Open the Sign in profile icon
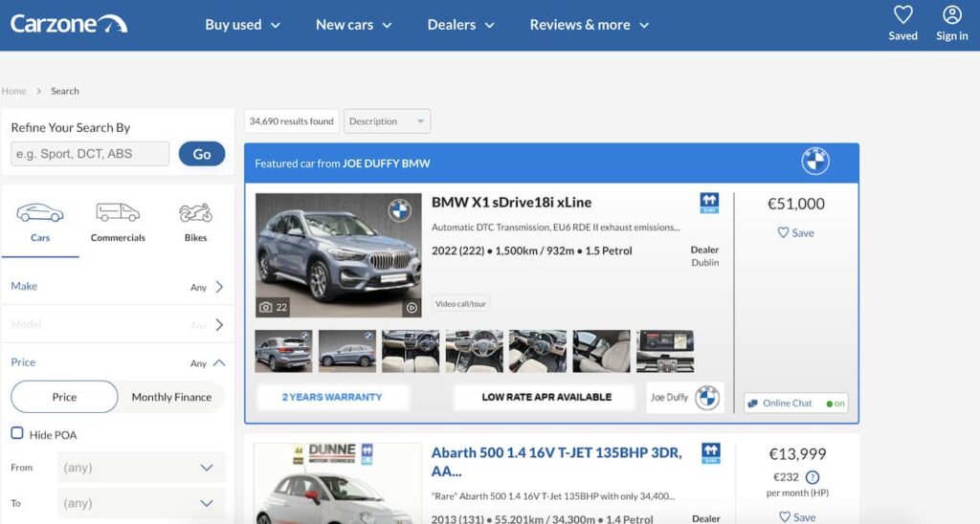Image resolution: width=980 pixels, height=524 pixels. click(951, 15)
